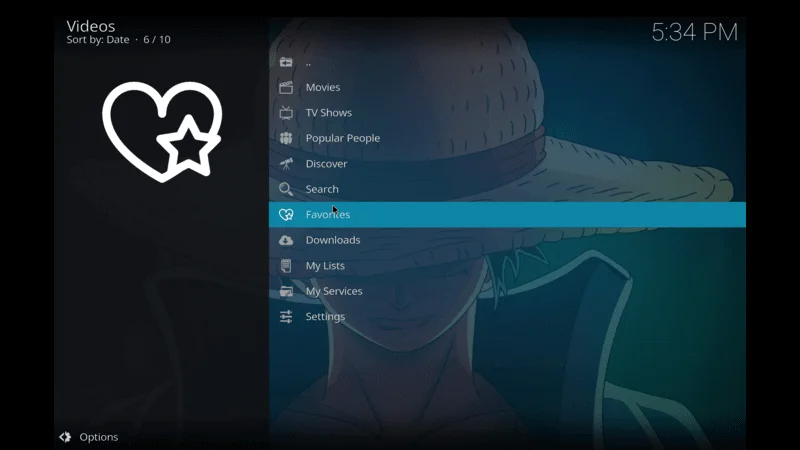
Task: Click the large heart-star Favorites thumbnail
Action: point(162,132)
